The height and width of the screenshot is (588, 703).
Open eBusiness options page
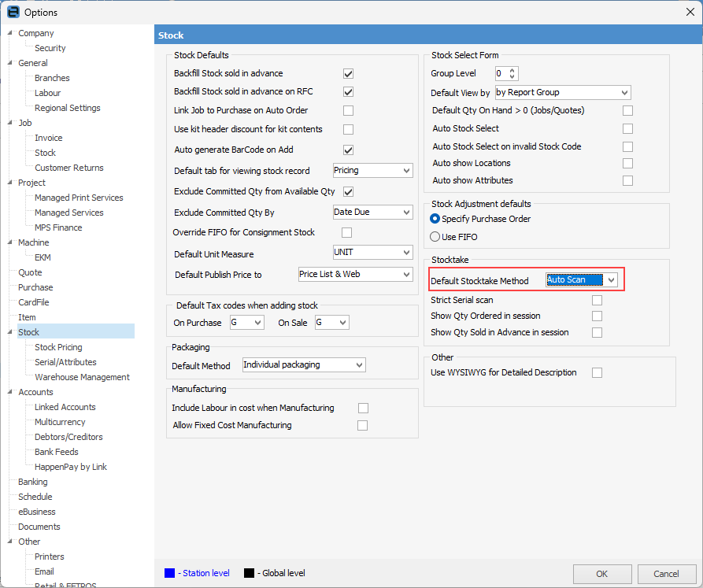(37, 512)
